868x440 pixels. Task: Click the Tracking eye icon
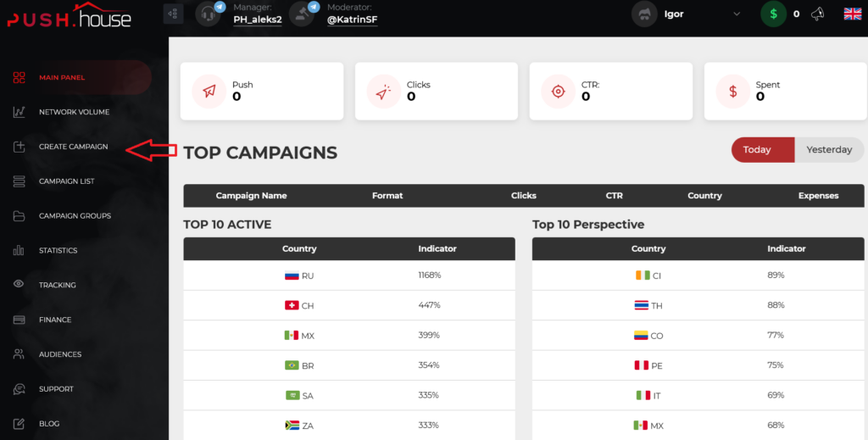coord(19,285)
